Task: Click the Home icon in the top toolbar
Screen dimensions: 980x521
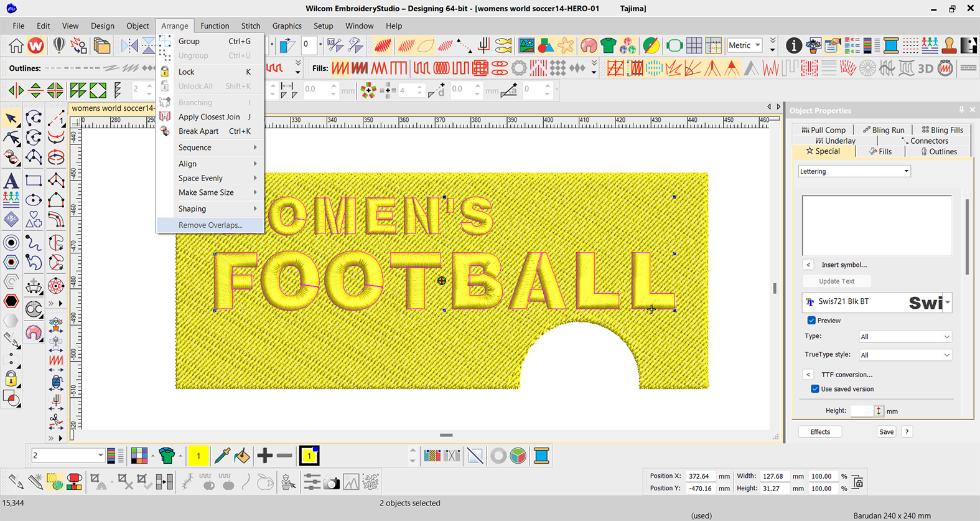Action: 16,45
